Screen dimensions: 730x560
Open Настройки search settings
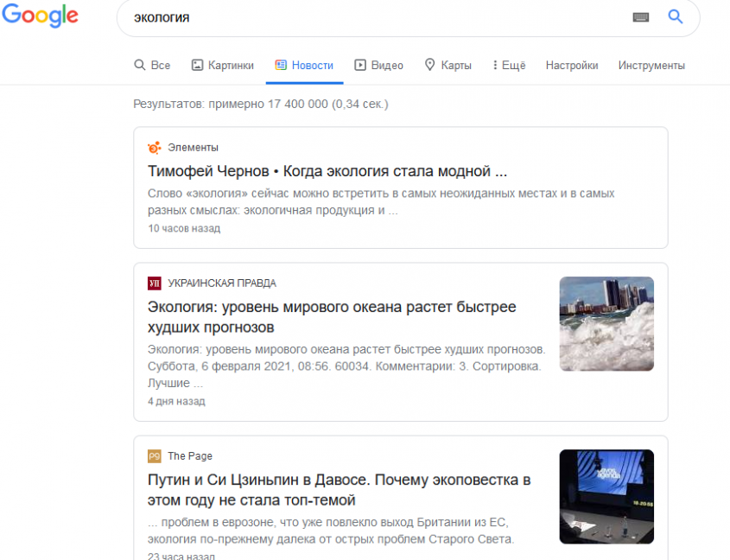571,66
